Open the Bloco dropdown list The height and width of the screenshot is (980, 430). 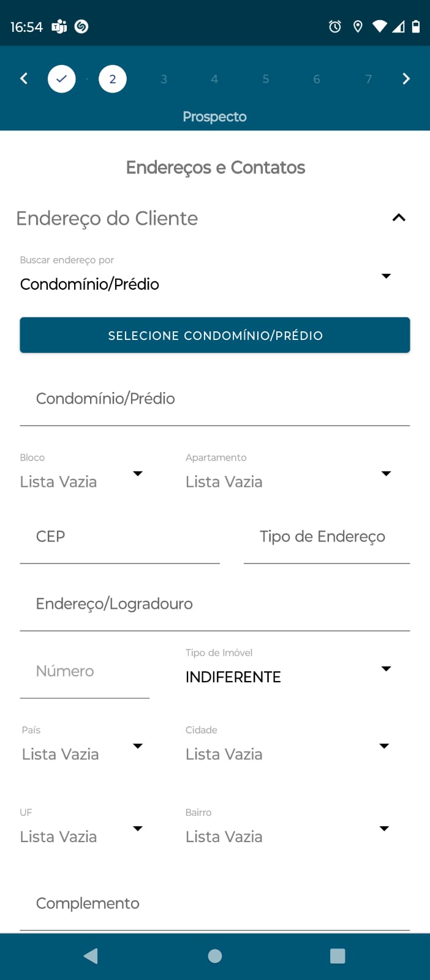pos(81,481)
